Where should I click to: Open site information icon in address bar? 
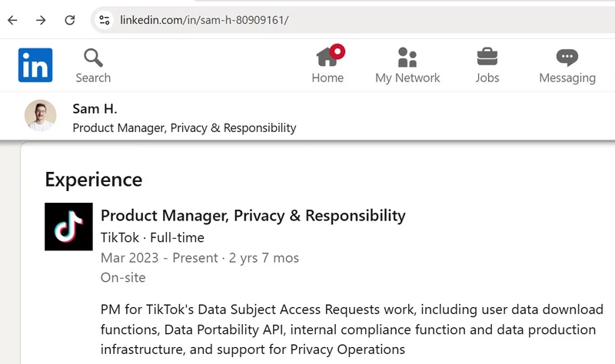(x=105, y=20)
